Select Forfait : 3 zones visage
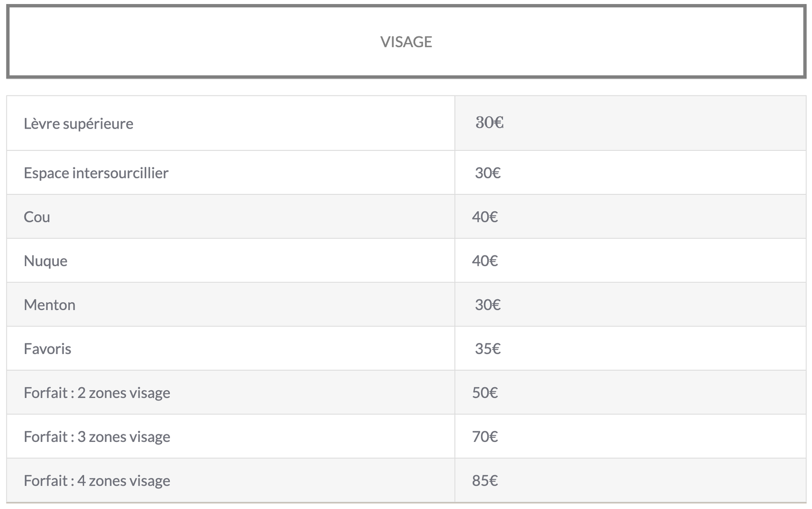Image resolution: width=812 pixels, height=509 pixels. 97,437
